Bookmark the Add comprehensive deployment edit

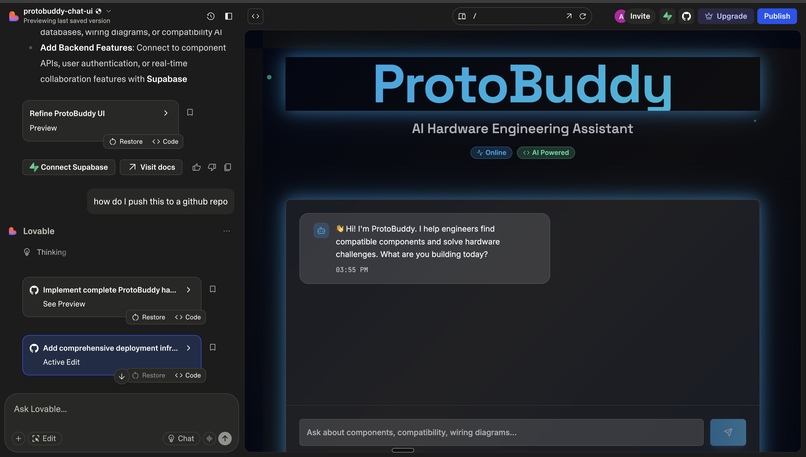tap(212, 348)
